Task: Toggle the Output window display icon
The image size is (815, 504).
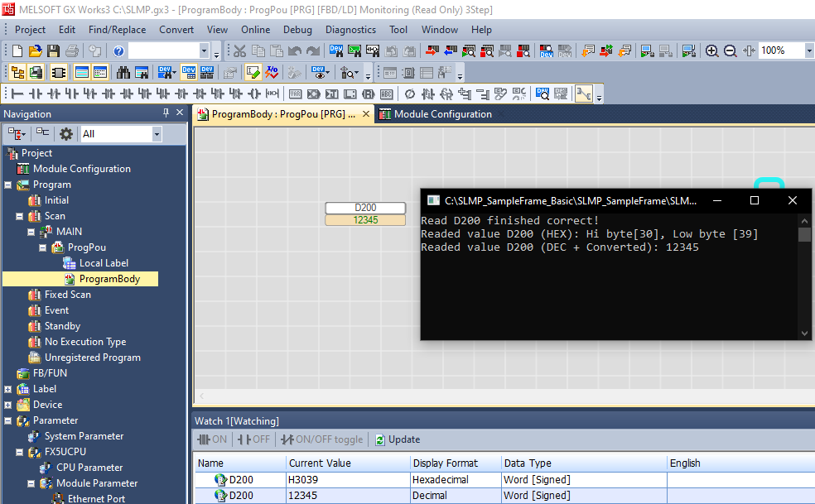Action: [82, 72]
